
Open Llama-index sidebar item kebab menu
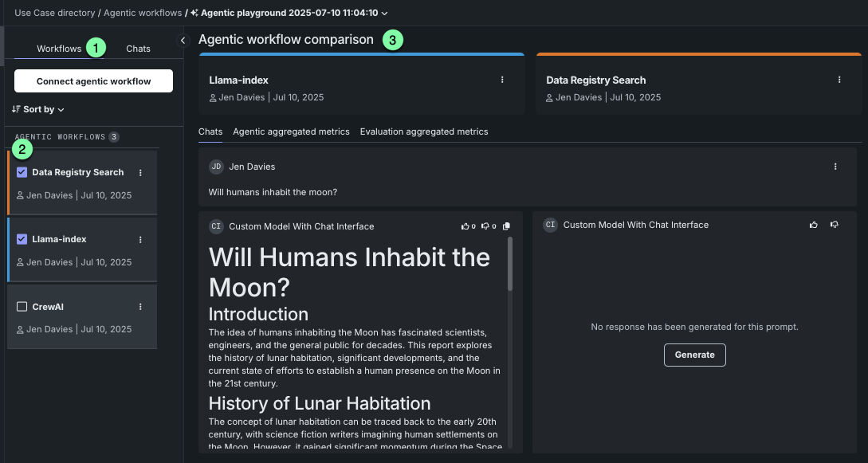(x=141, y=239)
